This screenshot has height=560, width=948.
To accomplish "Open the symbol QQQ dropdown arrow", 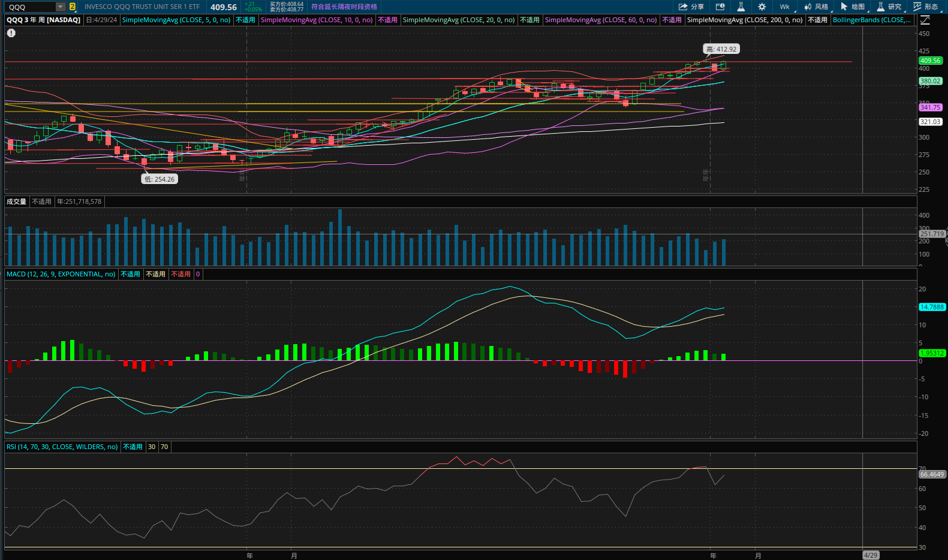I will click(x=61, y=7).
